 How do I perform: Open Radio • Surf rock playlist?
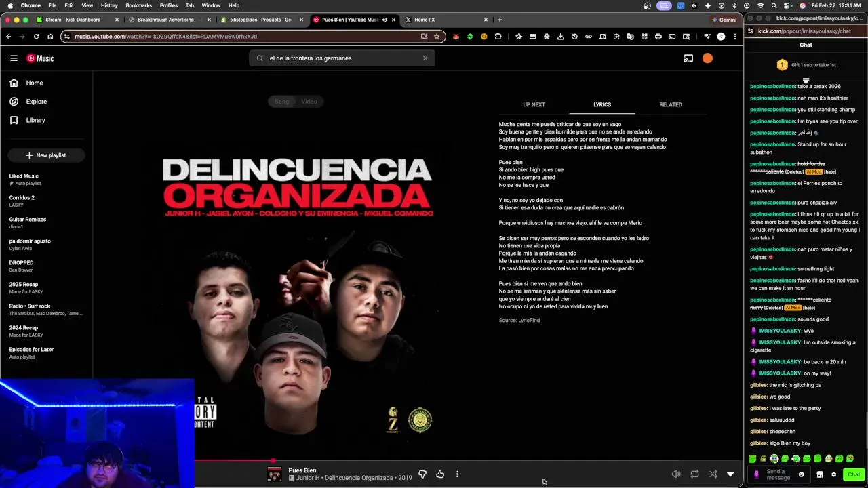(45, 309)
